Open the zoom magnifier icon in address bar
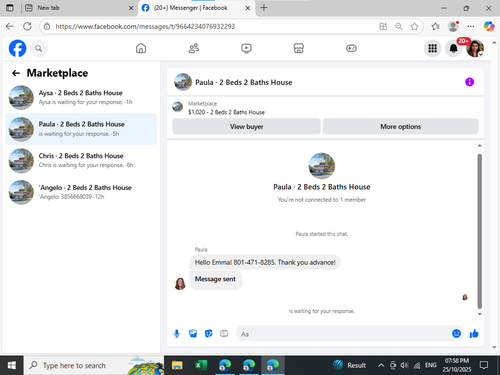The width and height of the screenshot is (500, 375). click(x=399, y=26)
